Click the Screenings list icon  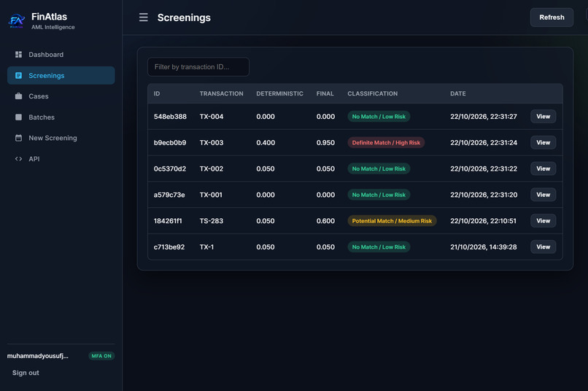click(x=18, y=75)
